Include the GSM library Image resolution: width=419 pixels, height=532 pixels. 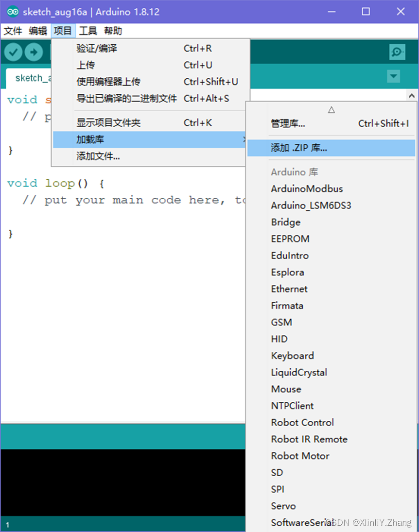pyautogui.click(x=331, y=322)
